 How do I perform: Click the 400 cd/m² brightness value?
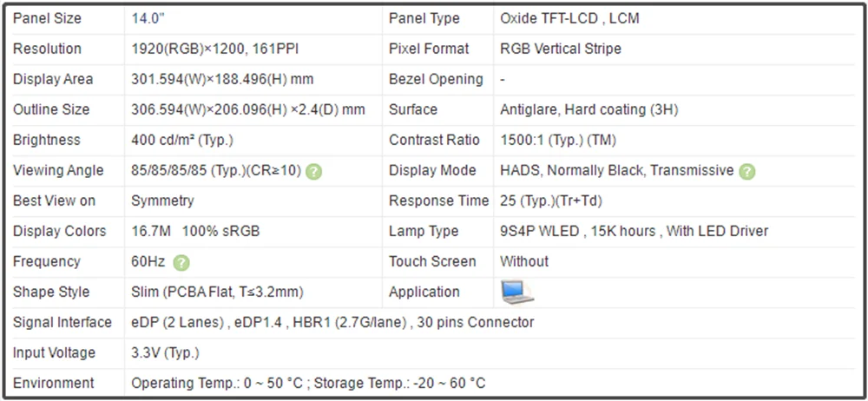[x=181, y=140]
